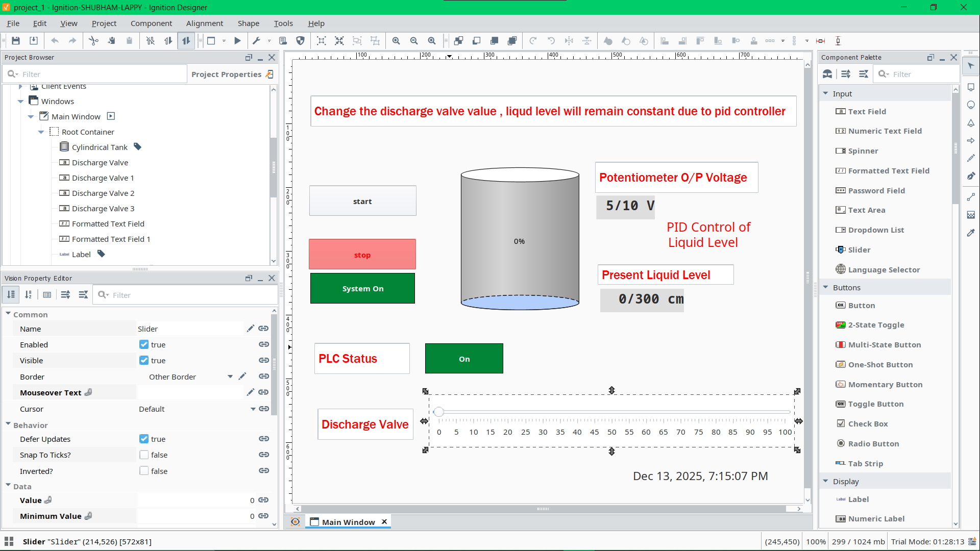Image resolution: width=980 pixels, height=551 pixels.
Task: Click the Discharge Valve slider knob
Action: pyautogui.click(x=438, y=412)
